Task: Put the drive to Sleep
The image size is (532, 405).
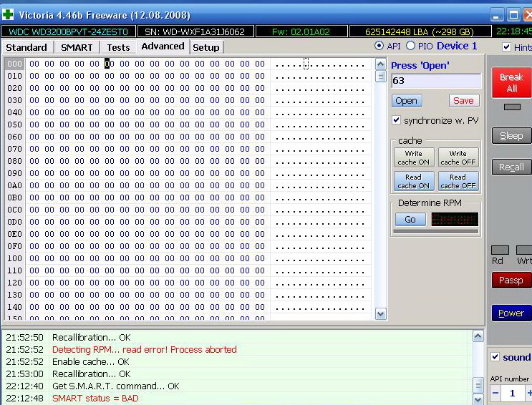Action: (x=511, y=136)
